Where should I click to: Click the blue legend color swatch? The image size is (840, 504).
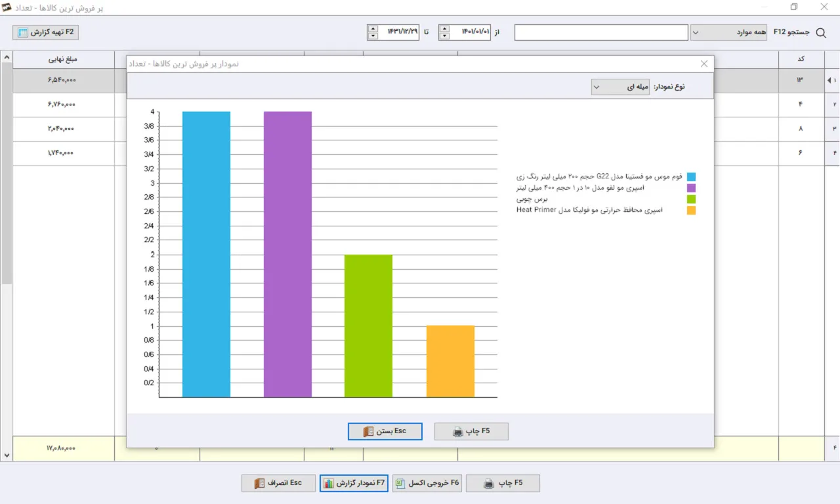point(691,177)
